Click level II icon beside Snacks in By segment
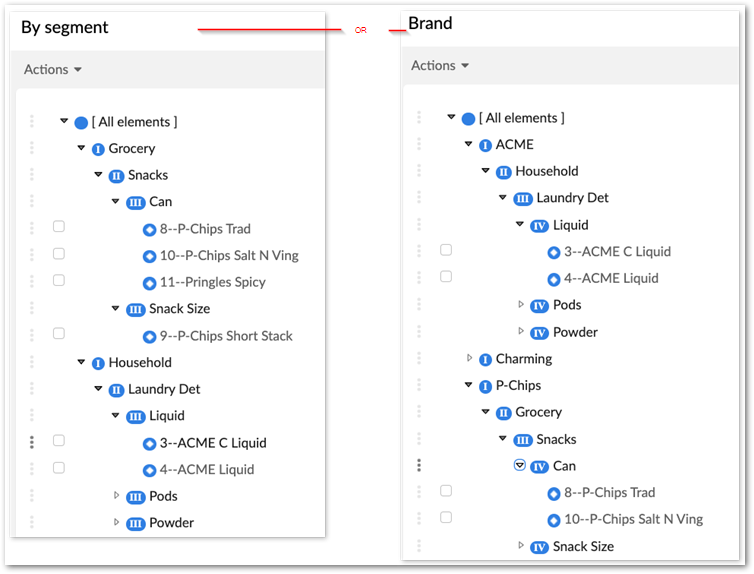This screenshot has height=574, width=754. point(117,176)
